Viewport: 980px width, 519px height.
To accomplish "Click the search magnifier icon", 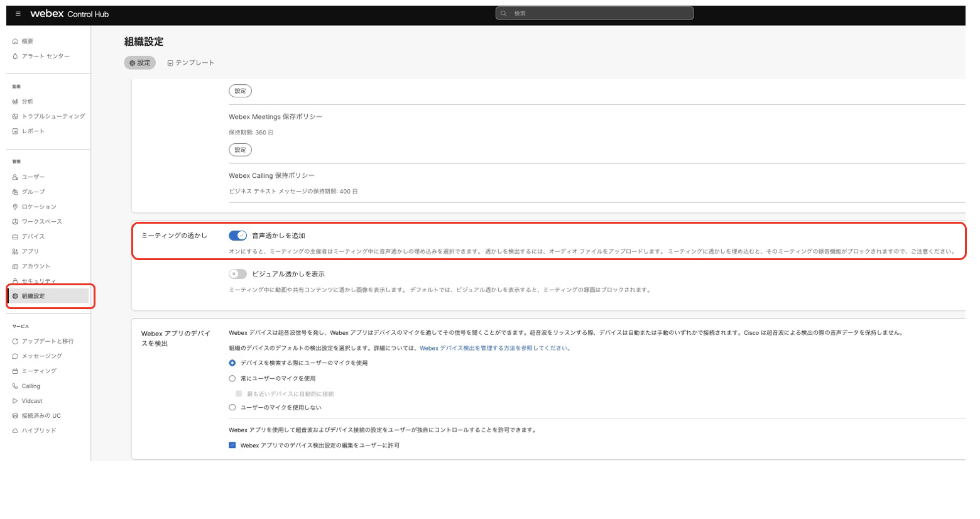I will [x=504, y=13].
